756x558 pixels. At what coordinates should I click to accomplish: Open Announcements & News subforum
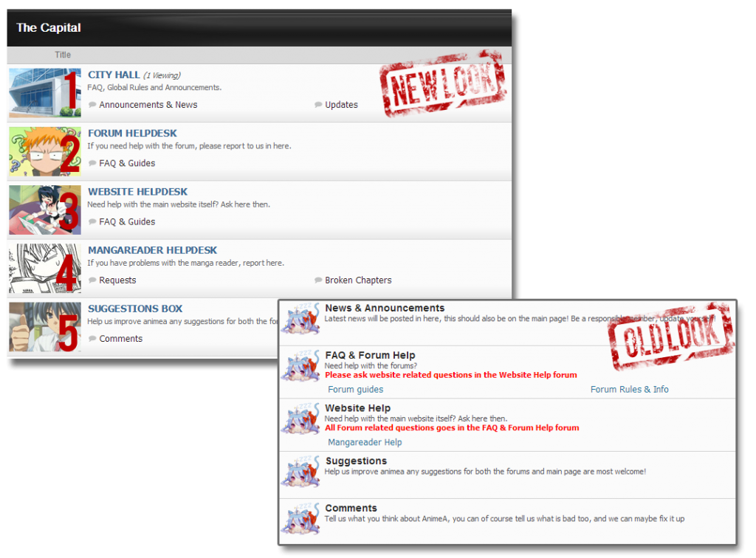click(148, 105)
